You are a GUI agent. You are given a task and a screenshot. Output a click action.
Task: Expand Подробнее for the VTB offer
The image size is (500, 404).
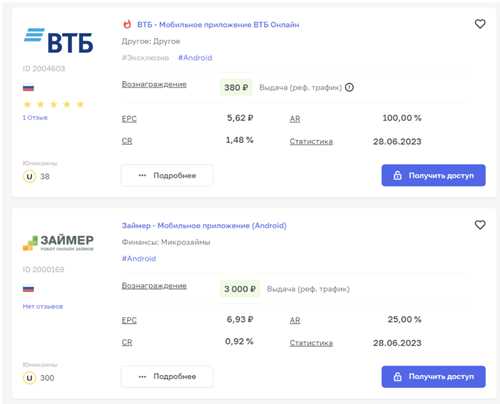point(167,175)
